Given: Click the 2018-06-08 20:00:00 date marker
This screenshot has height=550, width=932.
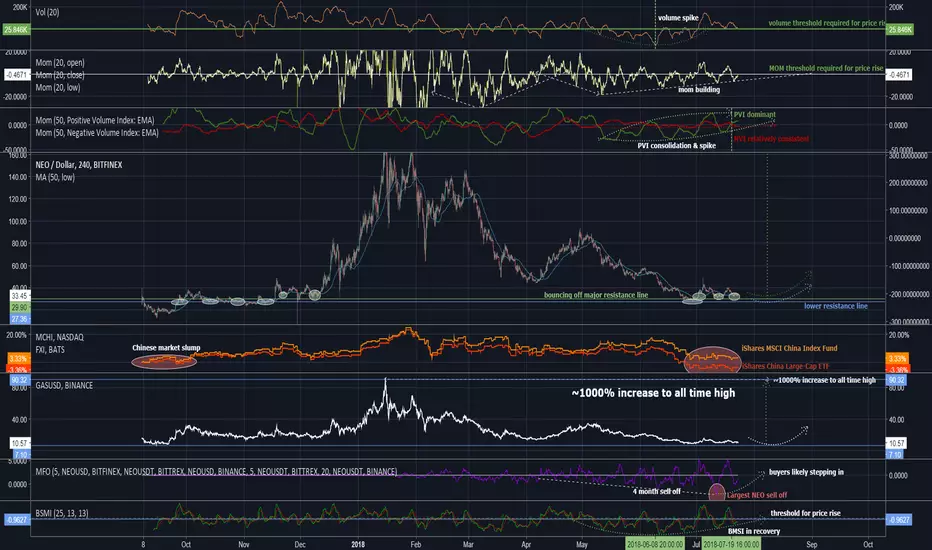Looking at the screenshot, I should (x=655, y=544).
